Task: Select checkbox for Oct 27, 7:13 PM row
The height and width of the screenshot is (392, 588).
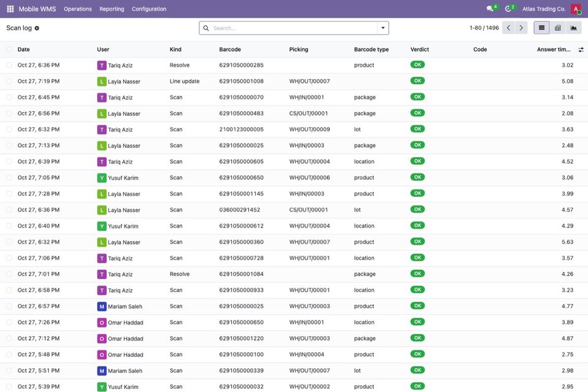Action: (x=9, y=145)
